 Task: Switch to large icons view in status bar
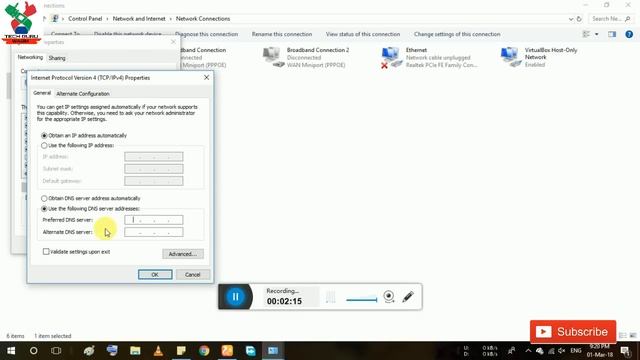tap(633, 336)
